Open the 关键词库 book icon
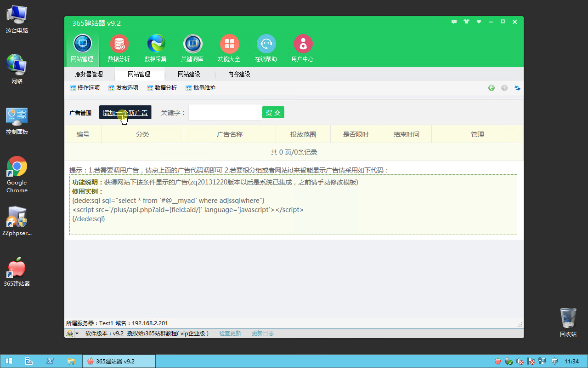588x368 pixels. [192, 48]
